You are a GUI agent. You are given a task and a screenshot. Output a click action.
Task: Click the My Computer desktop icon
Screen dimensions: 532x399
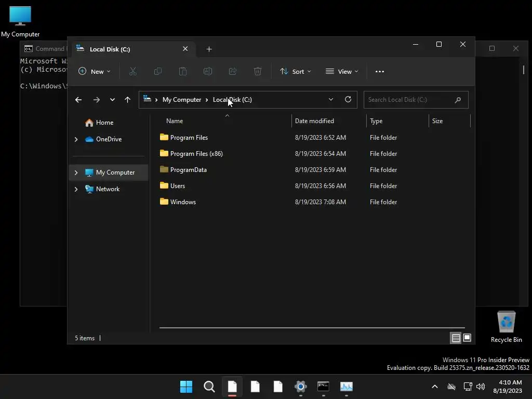click(20, 21)
